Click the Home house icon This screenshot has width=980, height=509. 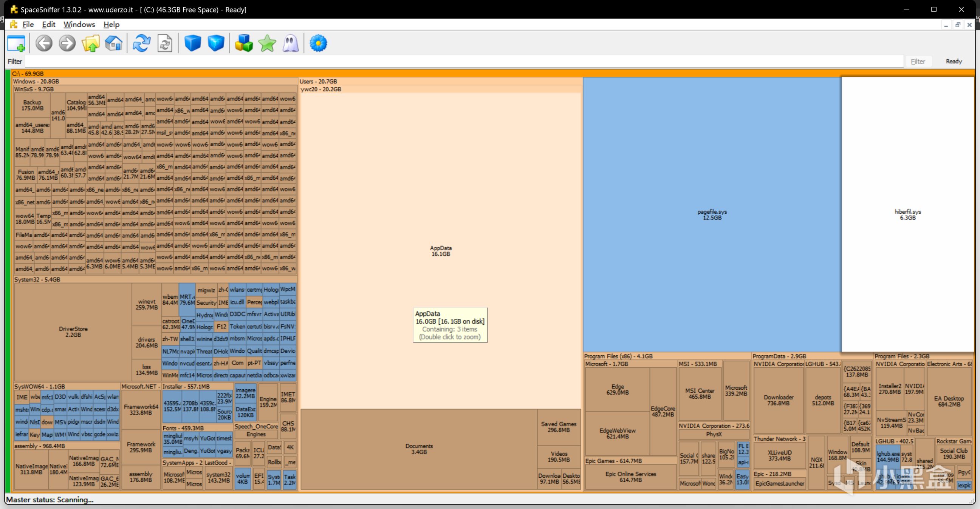[113, 43]
